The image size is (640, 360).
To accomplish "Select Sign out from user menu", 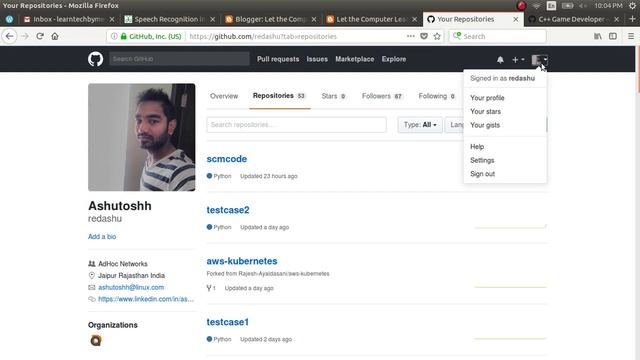I will tap(482, 174).
